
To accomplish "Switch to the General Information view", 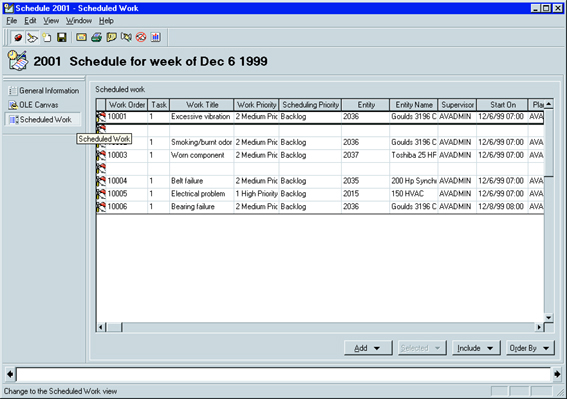I will [44, 91].
